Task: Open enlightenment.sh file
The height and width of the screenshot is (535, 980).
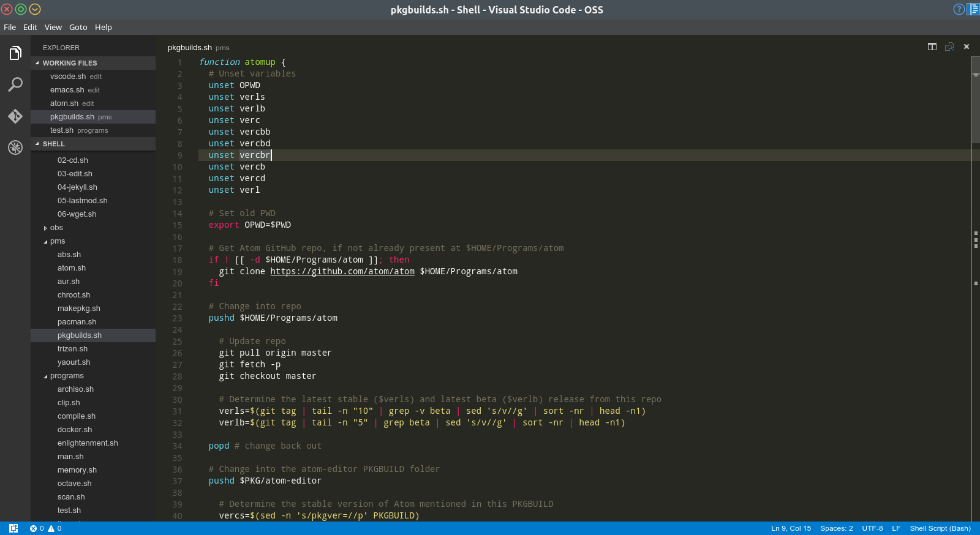Action: [x=93, y=443]
